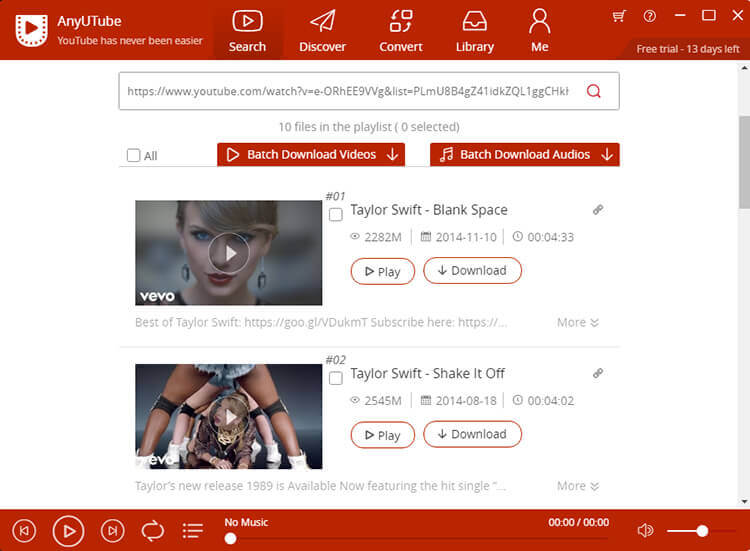This screenshot has height=551, width=750.
Task: Click '10 files in the playlist' text
Action: click(x=335, y=127)
